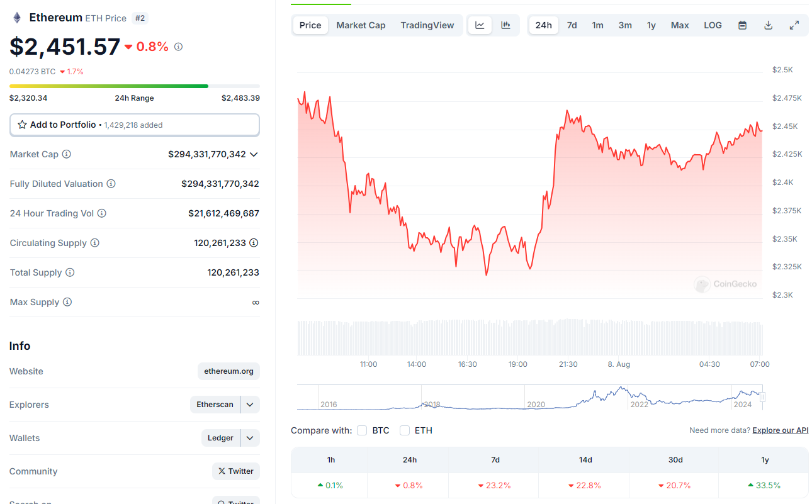Click the 14d -22.8% change cell

point(585,485)
